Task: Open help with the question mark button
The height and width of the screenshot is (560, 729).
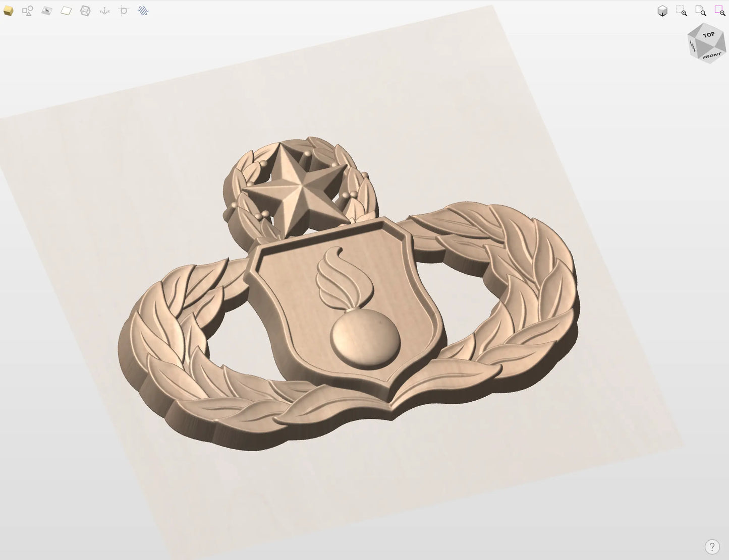Action: click(712, 546)
